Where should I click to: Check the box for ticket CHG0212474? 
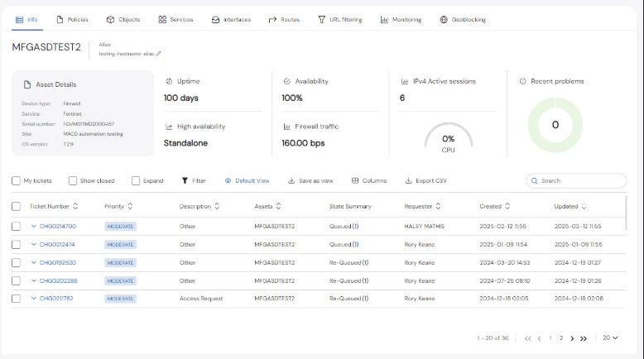[x=16, y=245]
